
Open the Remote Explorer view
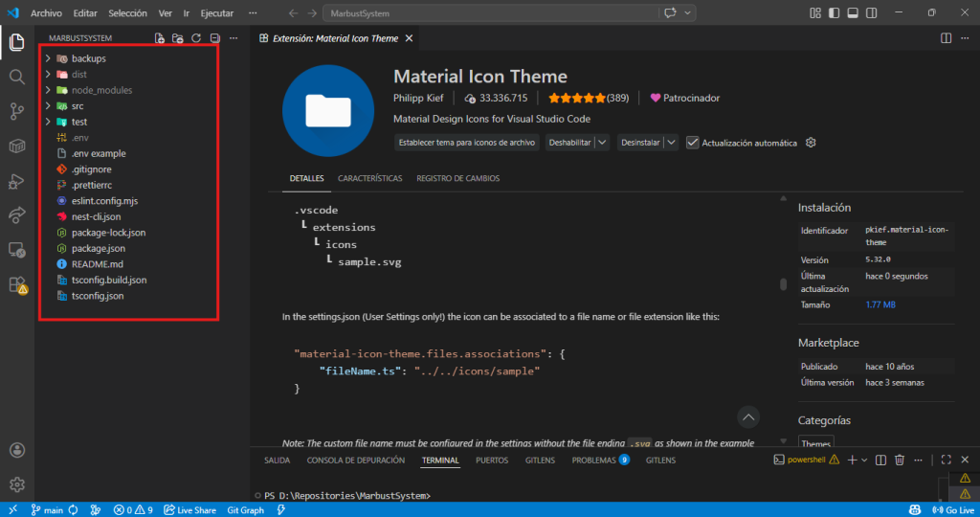pos(17,250)
